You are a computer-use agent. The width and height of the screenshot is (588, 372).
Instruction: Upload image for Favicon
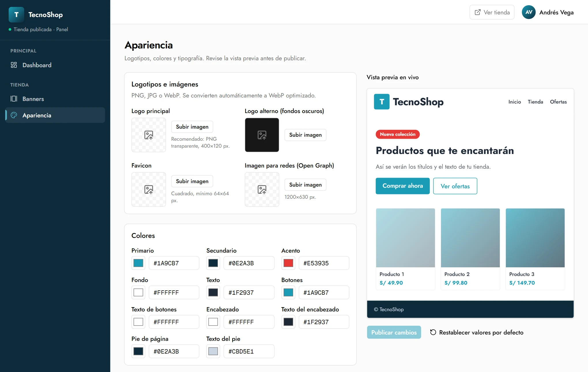coord(192,181)
